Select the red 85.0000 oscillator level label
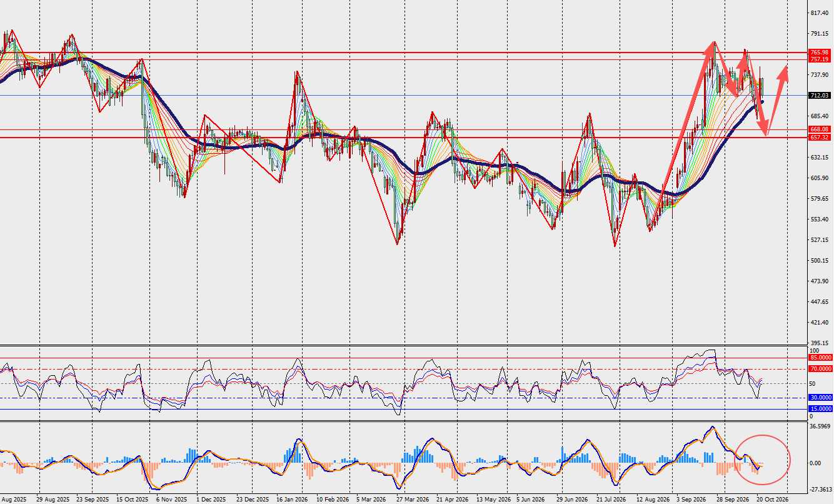Screen dimensions: 834x504 [820, 358]
